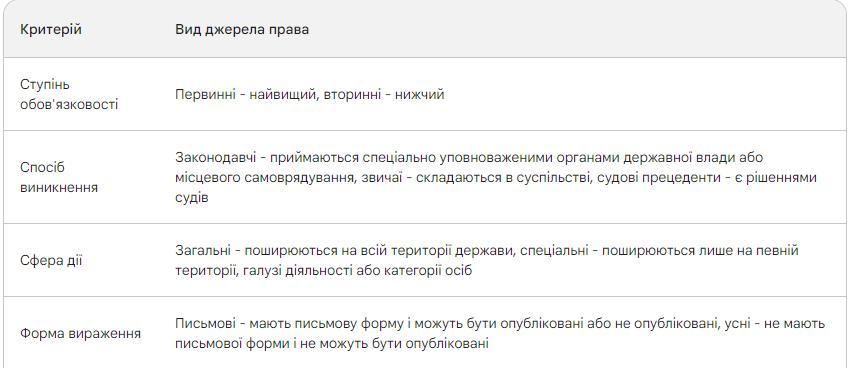The height and width of the screenshot is (368, 849).
Task: Click the paragraph starting with 'Законодавчі - приймаються'
Action: tap(496, 178)
